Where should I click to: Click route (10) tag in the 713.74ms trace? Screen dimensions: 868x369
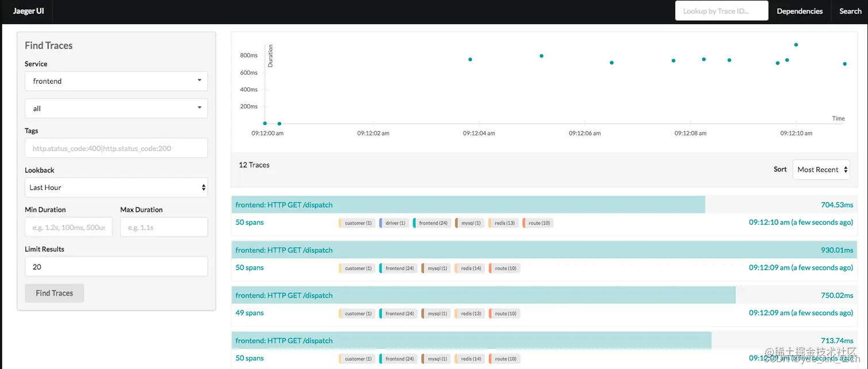tap(504, 359)
